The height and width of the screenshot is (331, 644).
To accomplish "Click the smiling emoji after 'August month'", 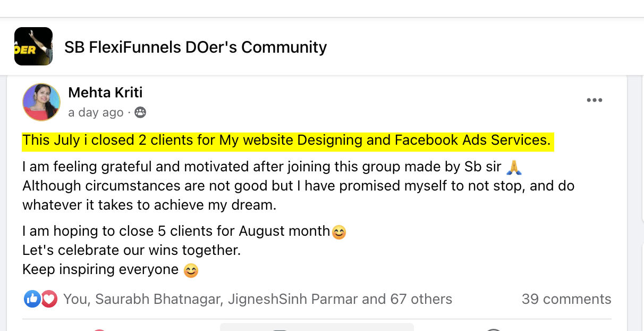I will pos(338,232).
